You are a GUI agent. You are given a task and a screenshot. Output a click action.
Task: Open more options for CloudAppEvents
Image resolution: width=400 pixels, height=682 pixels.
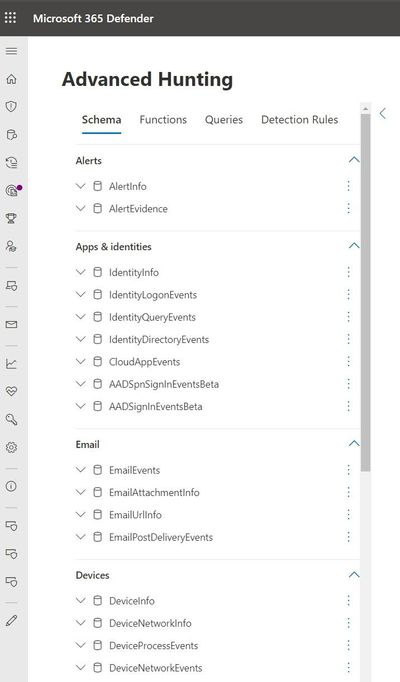coord(348,361)
